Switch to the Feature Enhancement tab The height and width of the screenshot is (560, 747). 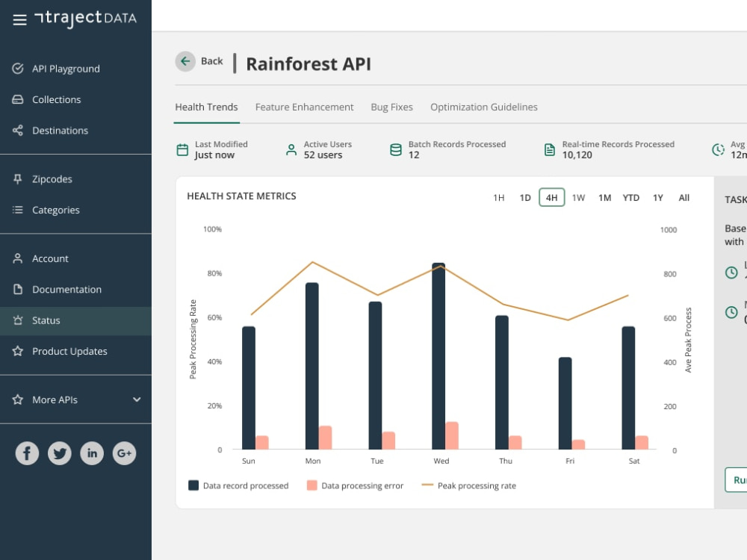305,107
